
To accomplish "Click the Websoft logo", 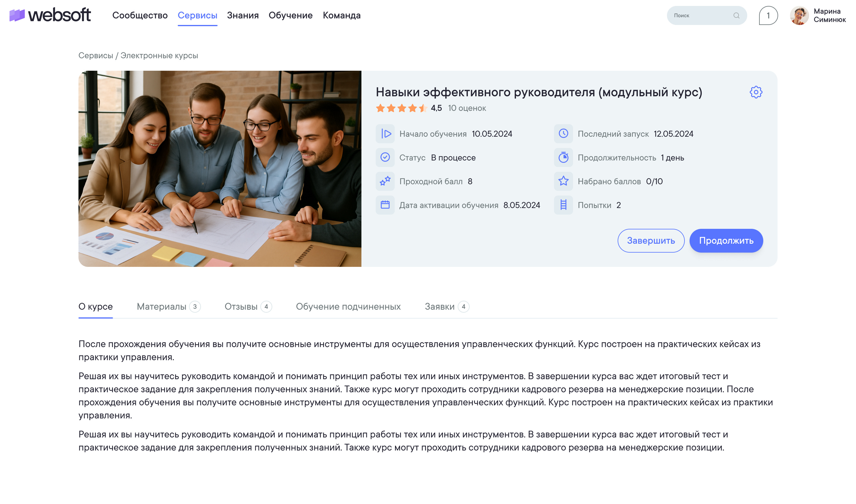I will [50, 15].
